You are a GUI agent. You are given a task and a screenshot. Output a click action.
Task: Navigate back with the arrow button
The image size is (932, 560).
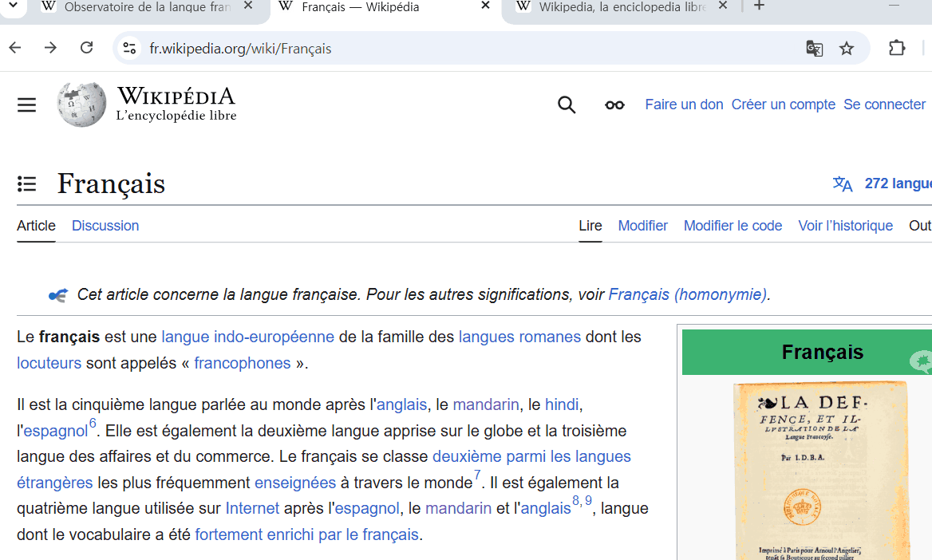[14, 48]
